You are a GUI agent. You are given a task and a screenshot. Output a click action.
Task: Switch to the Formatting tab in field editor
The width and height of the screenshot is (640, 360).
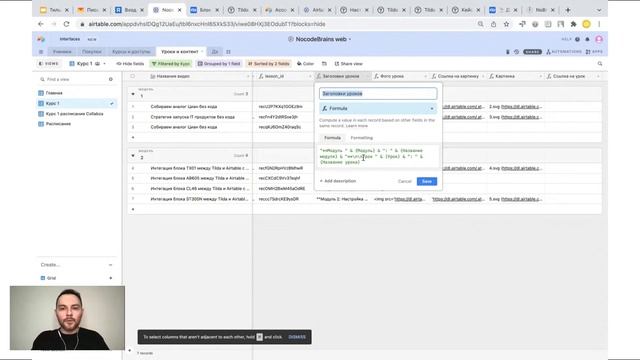pyautogui.click(x=362, y=138)
